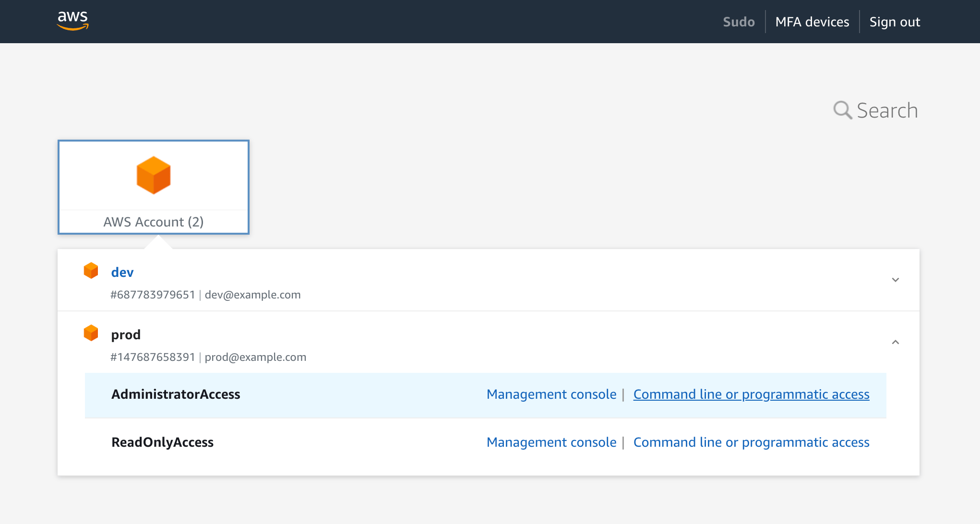Click the orange cube in AWS Account tile
This screenshot has height=524, width=980.
pyautogui.click(x=154, y=175)
